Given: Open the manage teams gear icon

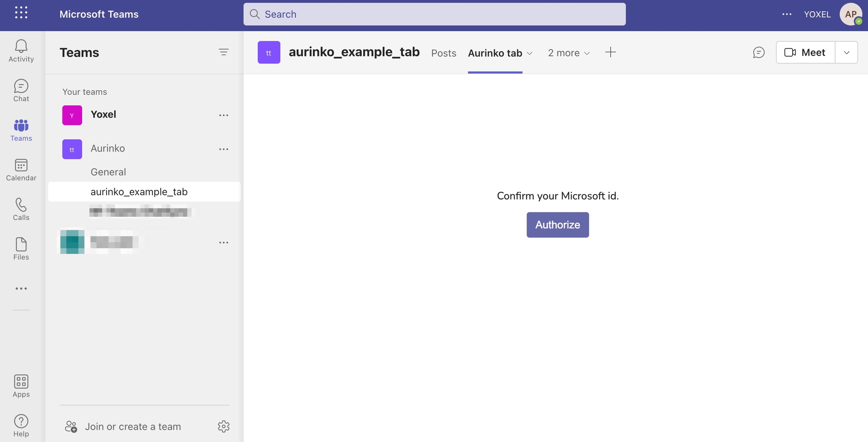Looking at the screenshot, I should click(x=223, y=426).
